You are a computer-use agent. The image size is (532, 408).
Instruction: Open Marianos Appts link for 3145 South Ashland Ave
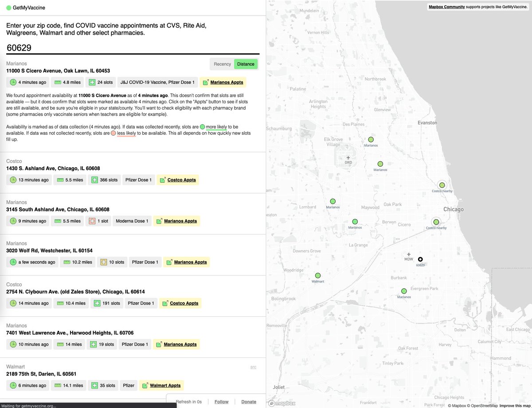177,221
